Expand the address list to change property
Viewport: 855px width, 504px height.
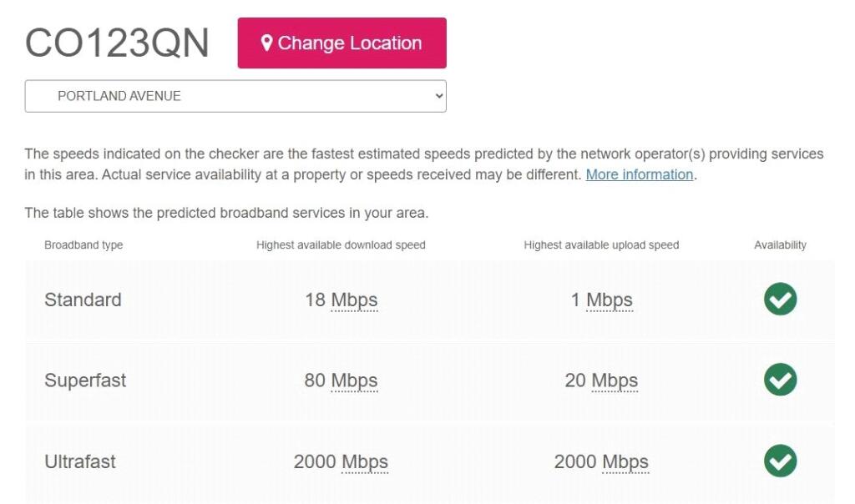[x=235, y=96]
